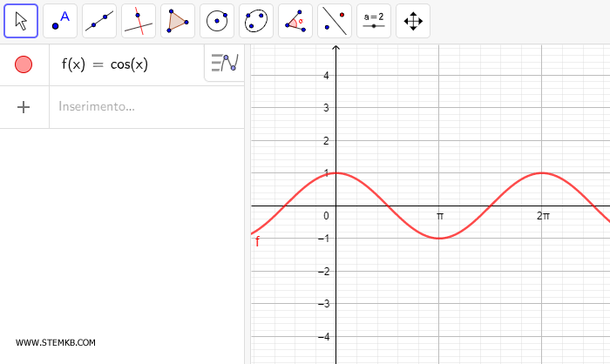Click the plus add-item button

click(24, 107)
